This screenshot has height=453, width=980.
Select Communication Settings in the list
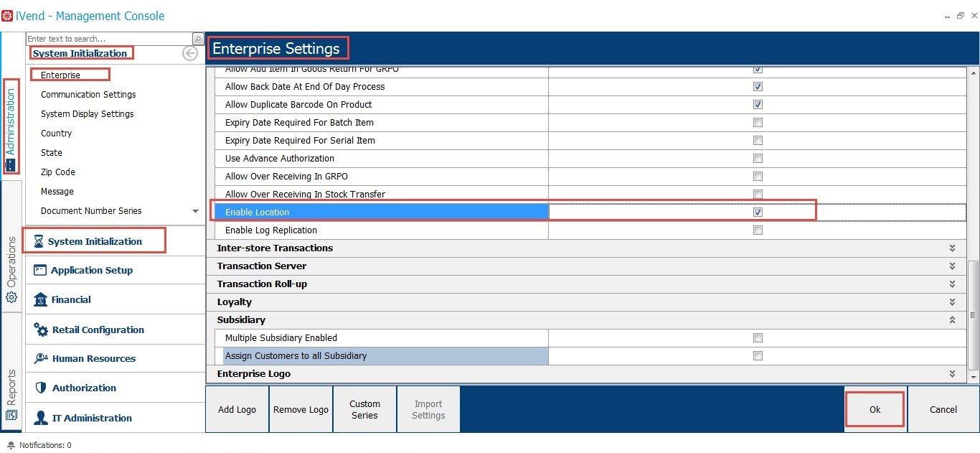(88, 94)
